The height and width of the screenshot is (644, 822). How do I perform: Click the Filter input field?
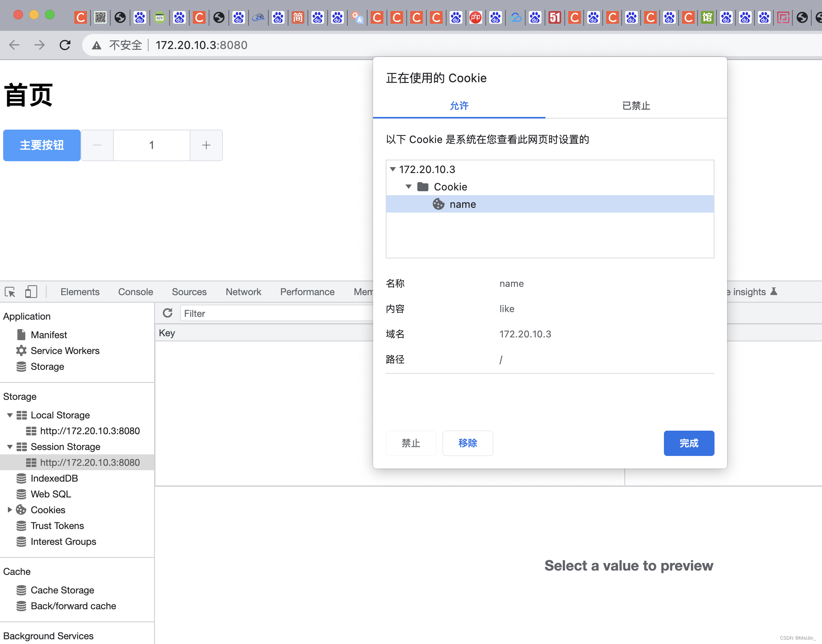click(x=277, y=313)
